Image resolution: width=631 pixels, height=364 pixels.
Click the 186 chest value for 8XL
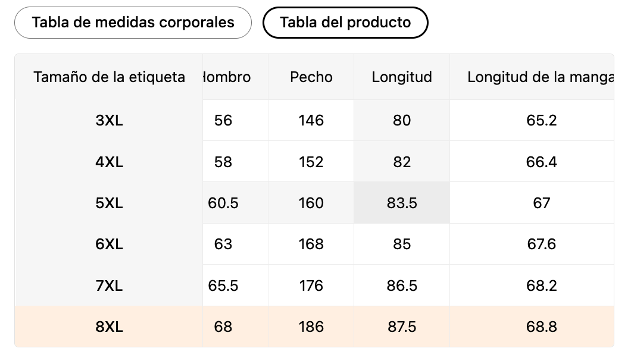(311, 327)
